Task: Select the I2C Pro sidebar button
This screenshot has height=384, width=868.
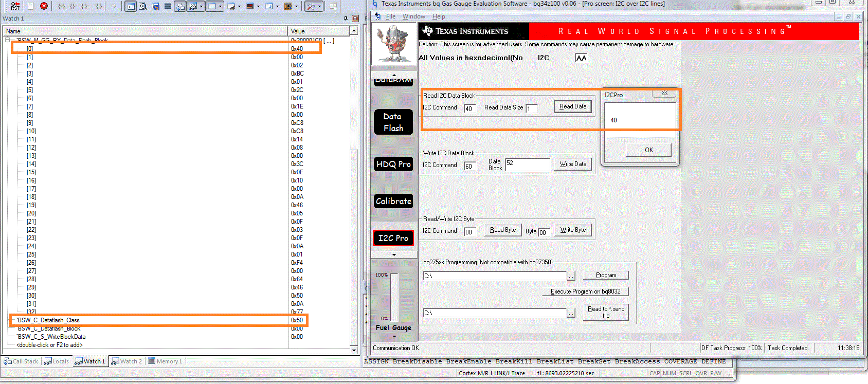Action: (393, 238)
